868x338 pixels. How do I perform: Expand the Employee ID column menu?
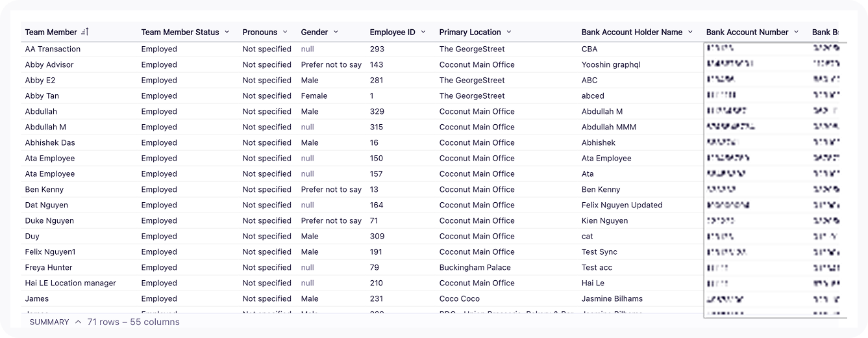pos(423,32)
